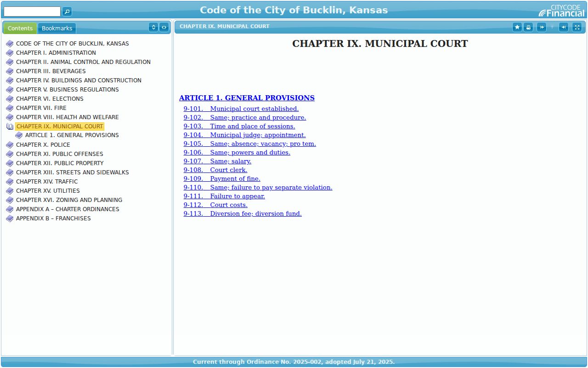Go to the next section arrow
588x368 pixels.
(x=564, y=27)
